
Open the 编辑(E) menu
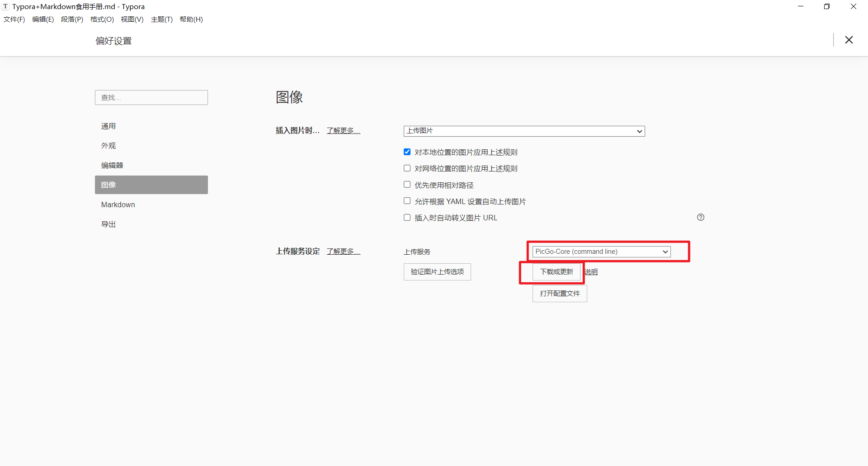tap(43, 19)
